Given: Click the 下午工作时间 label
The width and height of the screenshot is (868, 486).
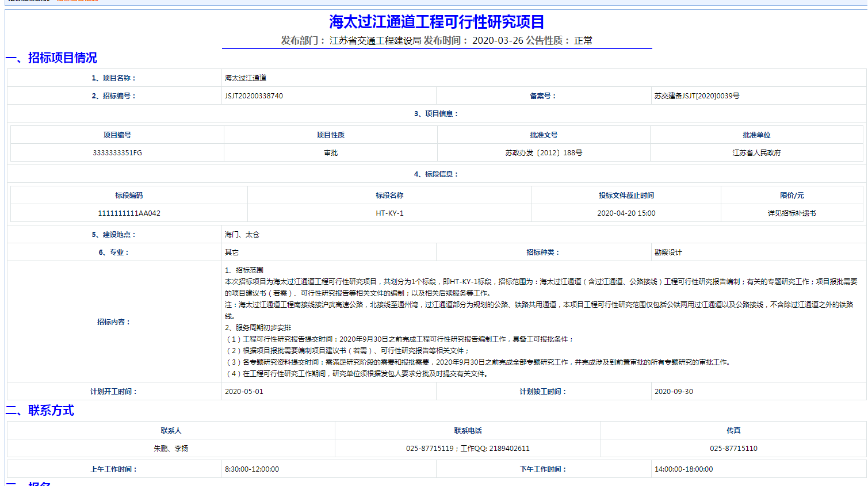Looking at the screenshot, I should pos(543,469).
